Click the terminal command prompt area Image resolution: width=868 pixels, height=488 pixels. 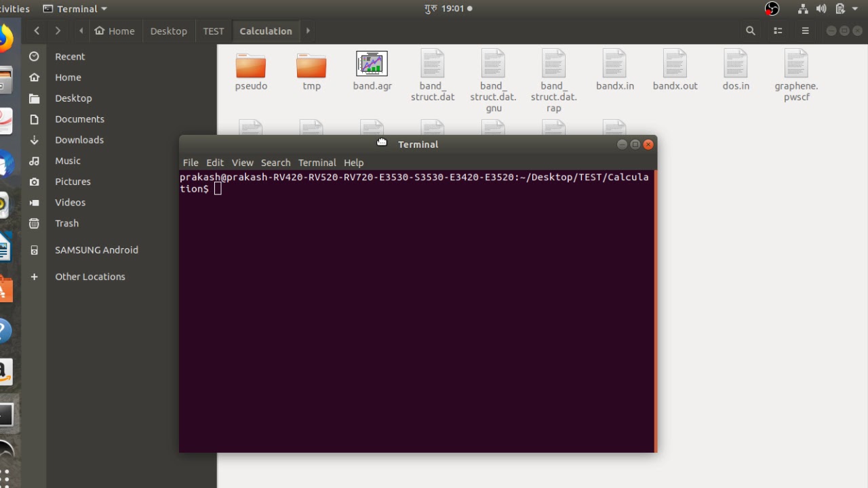point(416,312)
